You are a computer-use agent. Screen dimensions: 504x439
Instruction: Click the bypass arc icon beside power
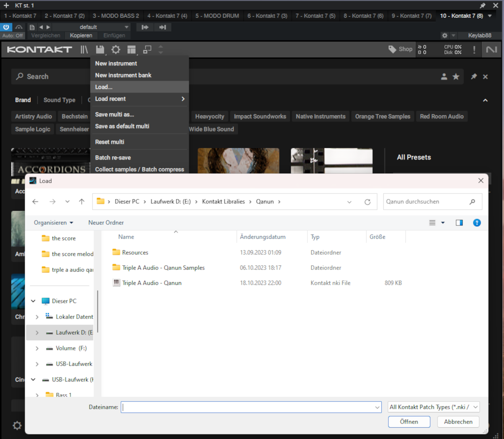[x=19, y=27]
